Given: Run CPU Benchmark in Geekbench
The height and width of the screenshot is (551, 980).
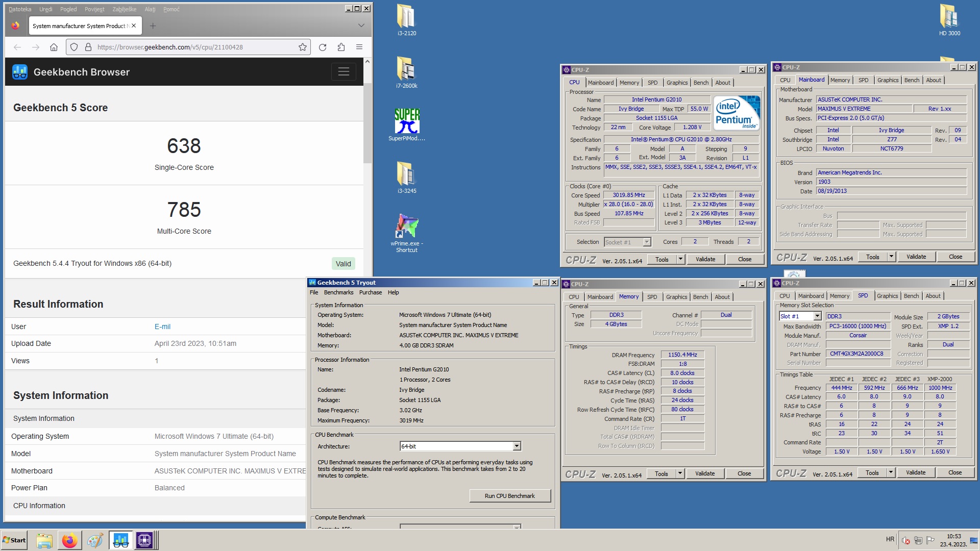Looking at the screenshot, I should click(x=510, y=496).
